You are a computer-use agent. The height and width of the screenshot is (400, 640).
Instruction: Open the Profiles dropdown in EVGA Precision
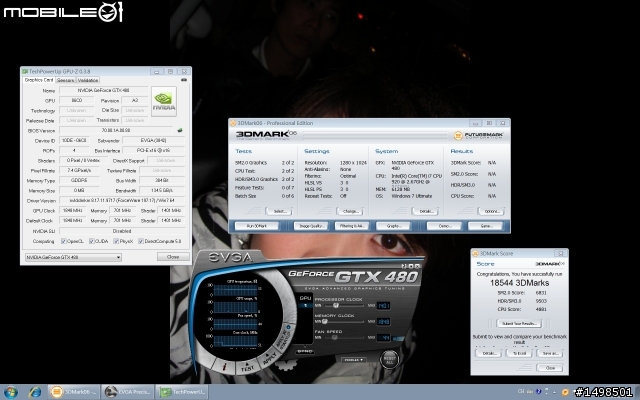click(x=353, y=360)
